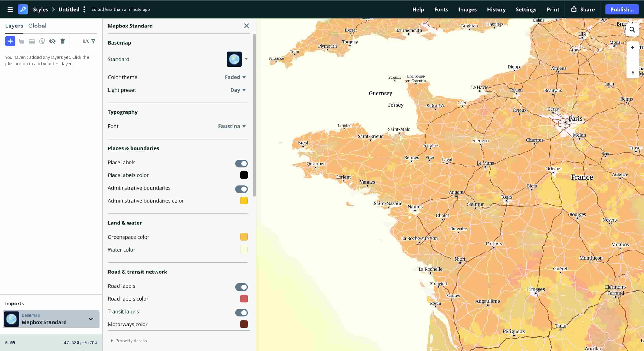The width and height of the screenshot is (644, 351).
Task: Duplicate the selected layer
Action: click(22, 41)
